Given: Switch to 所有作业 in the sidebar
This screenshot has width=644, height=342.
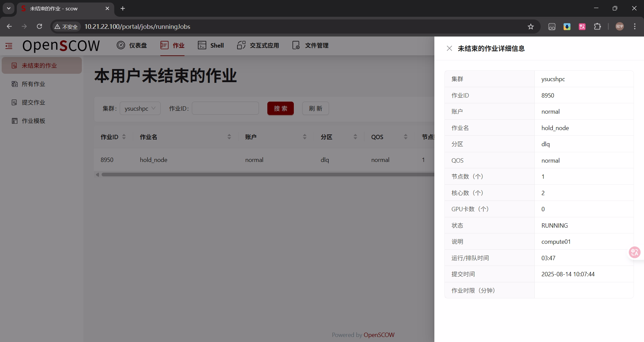Looking at the screenshot, I should 34,84.
